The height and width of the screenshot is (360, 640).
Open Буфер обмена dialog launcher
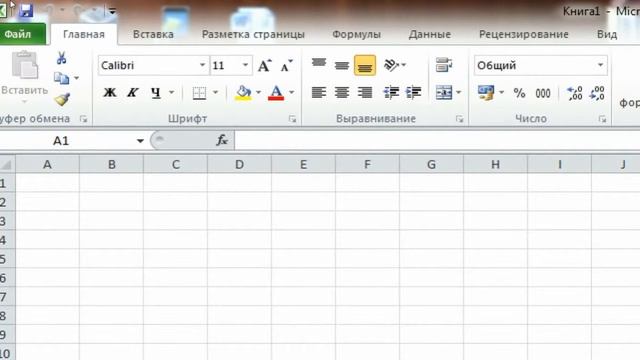[84, 119]
